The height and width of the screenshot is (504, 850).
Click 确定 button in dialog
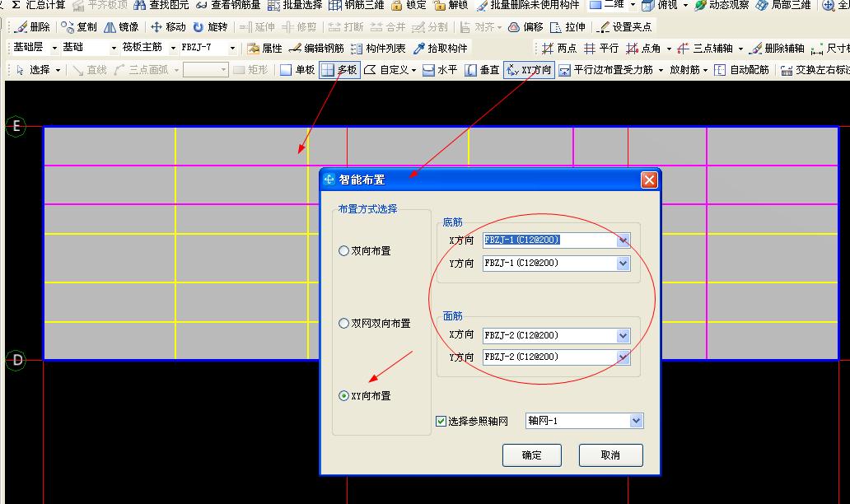tap(532, 455)
